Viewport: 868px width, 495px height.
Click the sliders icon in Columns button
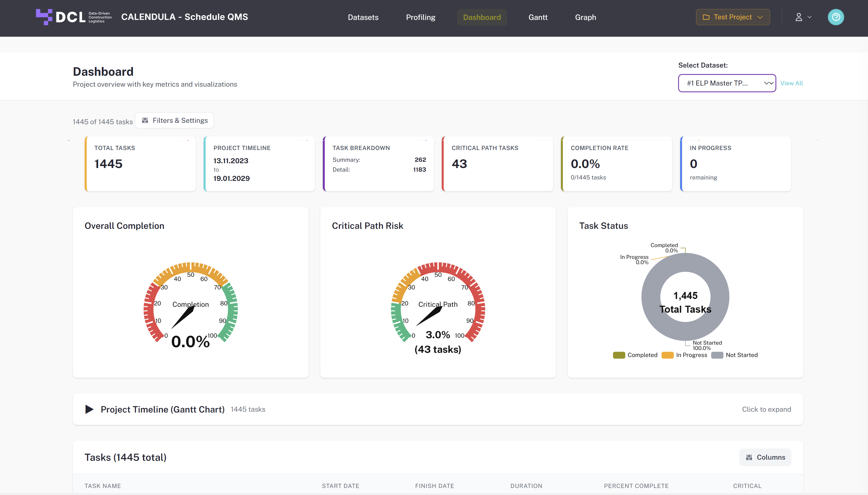(749, 458)
